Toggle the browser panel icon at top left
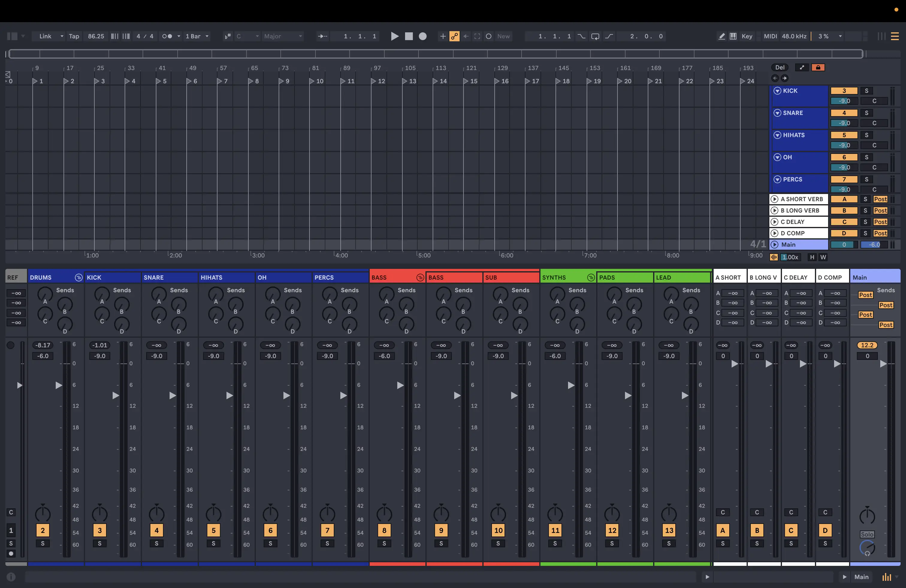 12,36
